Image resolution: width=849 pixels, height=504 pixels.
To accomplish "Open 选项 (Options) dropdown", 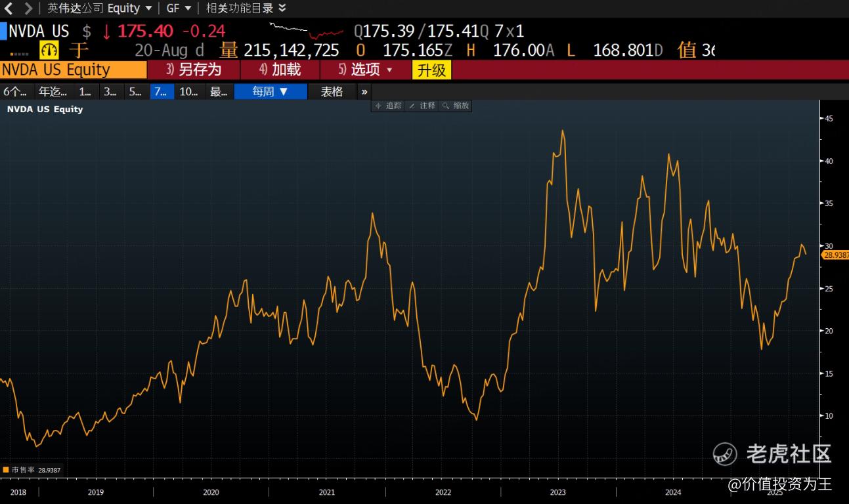I will pos(365,70).
